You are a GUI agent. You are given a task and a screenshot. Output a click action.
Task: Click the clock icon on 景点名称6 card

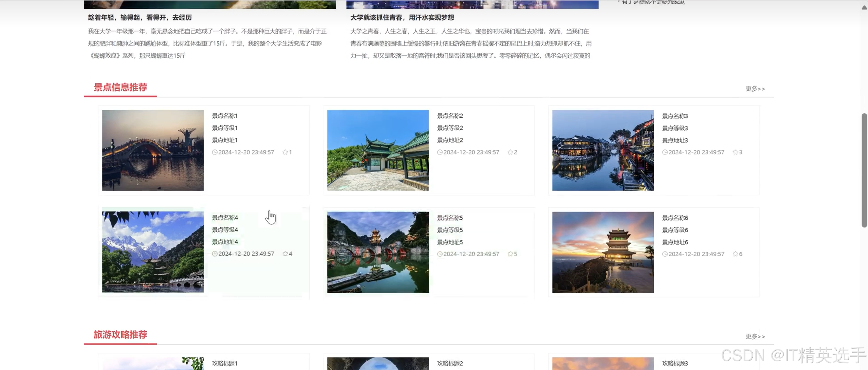(x=665, y=254)
